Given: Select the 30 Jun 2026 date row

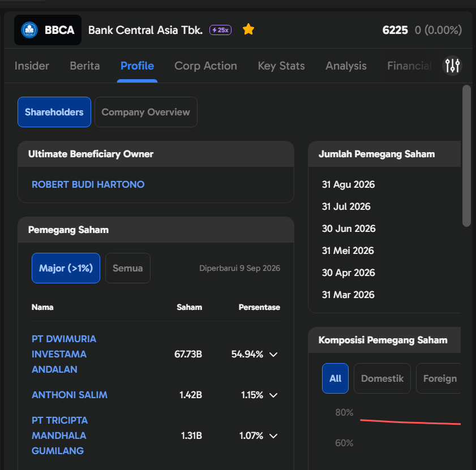Looking at the screenshot, I should [x=349, y=228].
